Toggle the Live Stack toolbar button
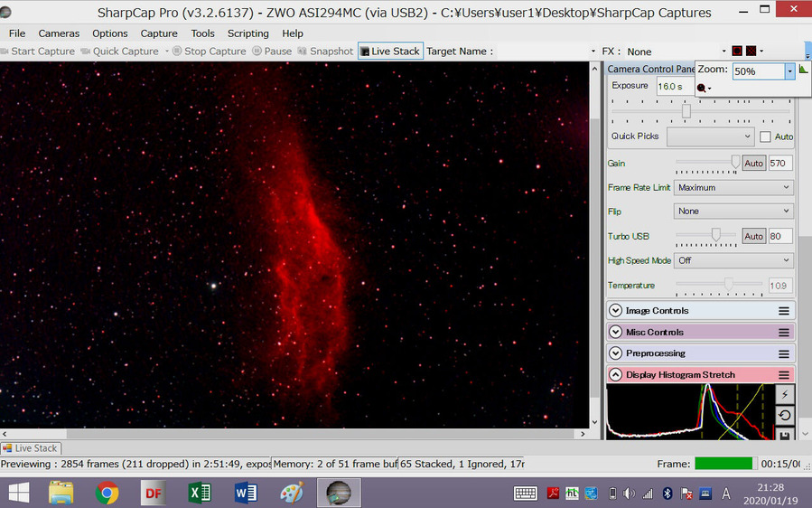Viewport: 812px width, 508px height. [x=390, y=52]
